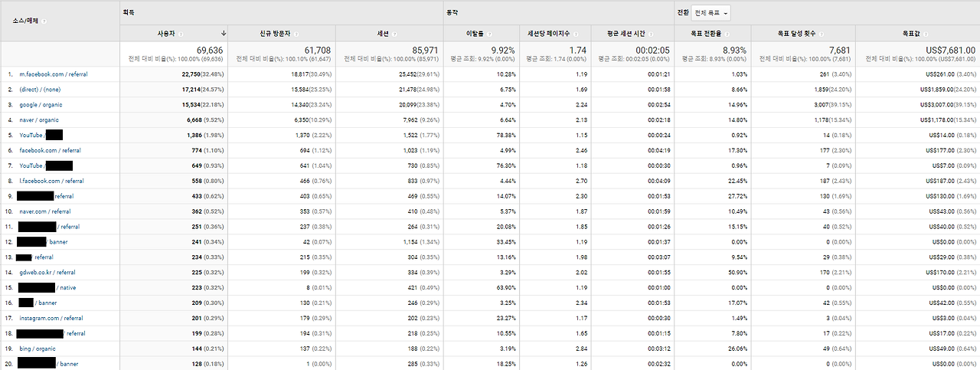
Task: Click help icon next to 사용자 column
Action: tap(180, 34)
